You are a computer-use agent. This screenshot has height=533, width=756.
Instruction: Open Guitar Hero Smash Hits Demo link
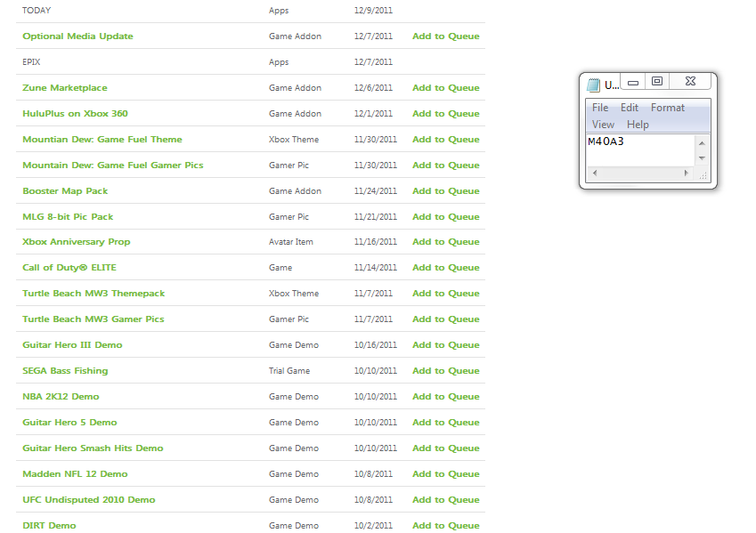(93, 448)
